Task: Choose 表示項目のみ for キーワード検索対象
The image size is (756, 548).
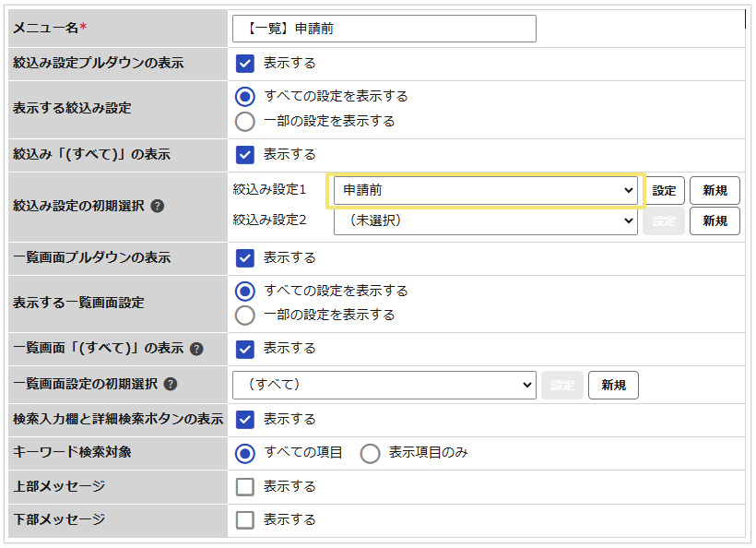Action: point(370,454)
